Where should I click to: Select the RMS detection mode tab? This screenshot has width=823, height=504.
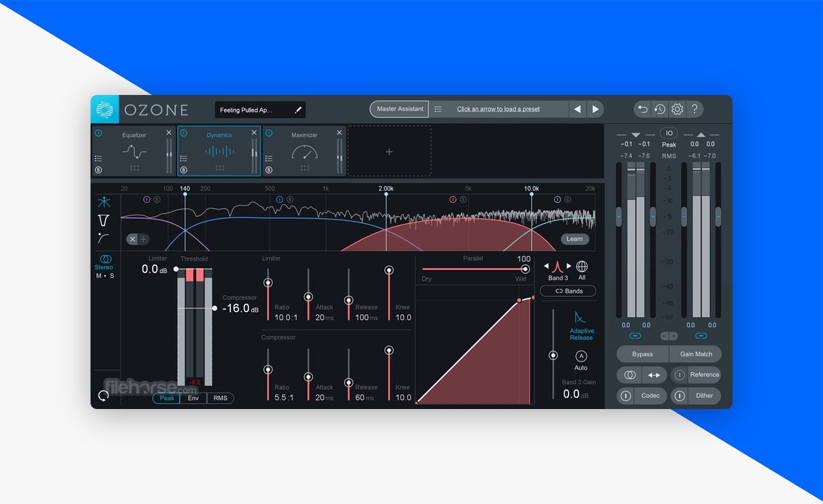click(x=220, y=398)
